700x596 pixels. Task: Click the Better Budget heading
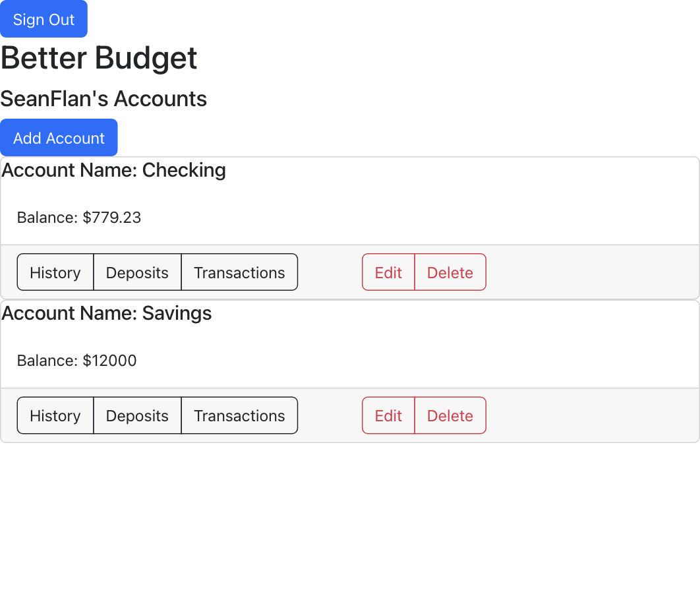[x=99, y=58]
